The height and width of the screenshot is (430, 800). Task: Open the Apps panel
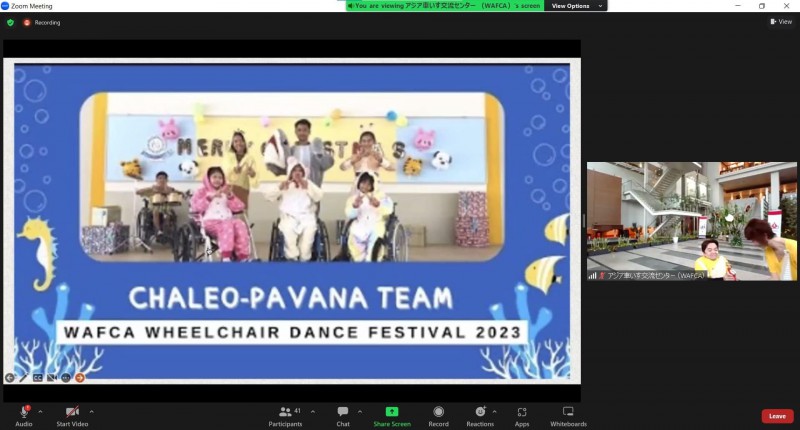click(x=522, y=416)
